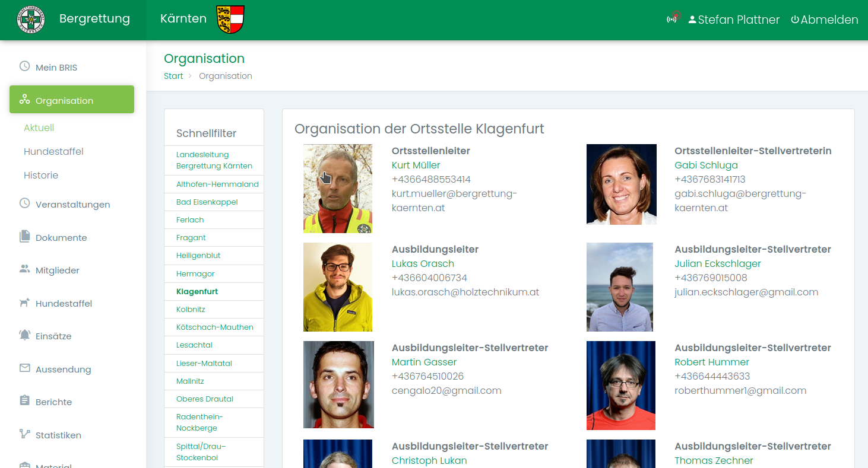The height and width of the screenshot is (468, 868).
Task: Click the Mitglieder people icon
Action: (x=24, y=269)
